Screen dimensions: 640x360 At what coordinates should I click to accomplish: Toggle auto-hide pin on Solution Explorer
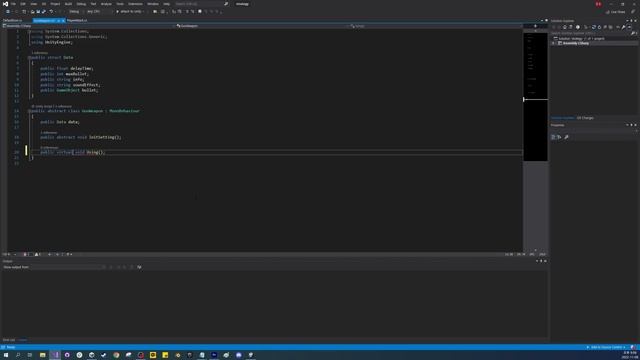[631, 20]
